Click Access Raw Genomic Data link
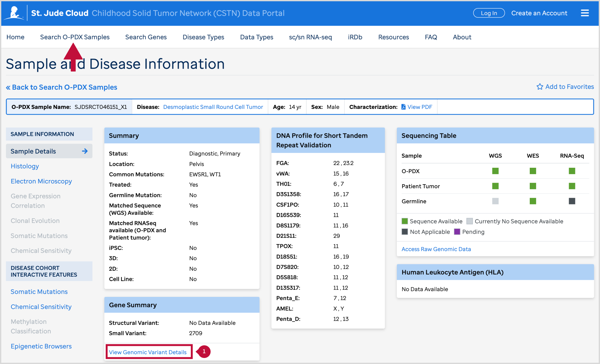 (436, 249)
